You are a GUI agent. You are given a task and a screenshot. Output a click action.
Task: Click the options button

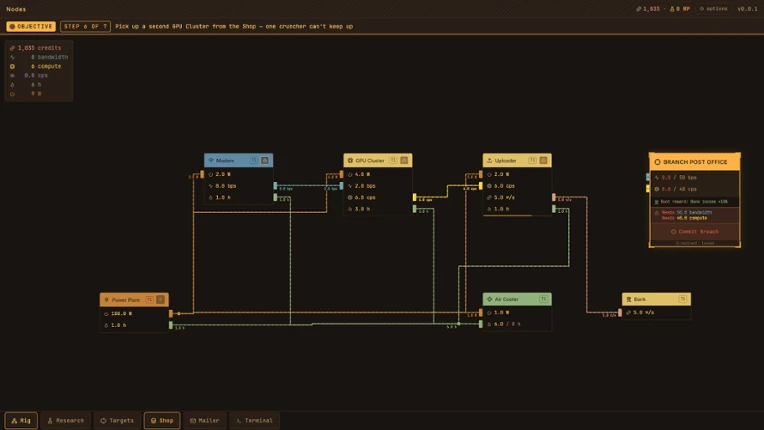(x=713, y=9)
